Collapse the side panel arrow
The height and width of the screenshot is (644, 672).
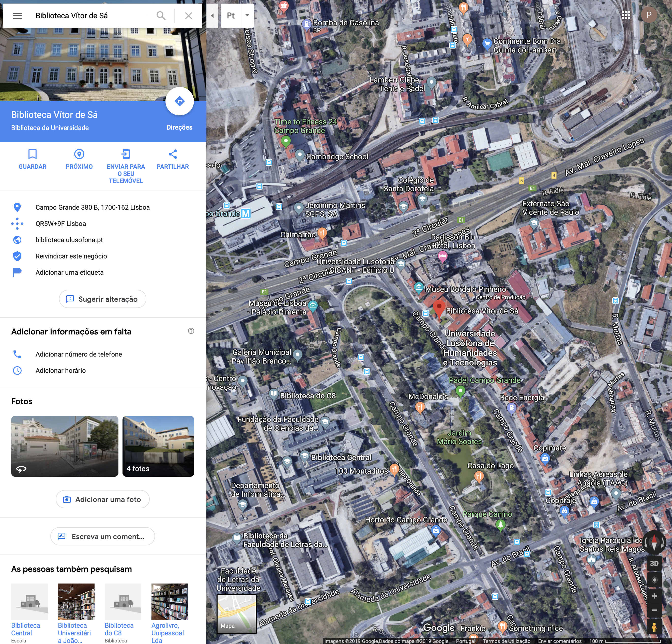(x=212, y=16)
